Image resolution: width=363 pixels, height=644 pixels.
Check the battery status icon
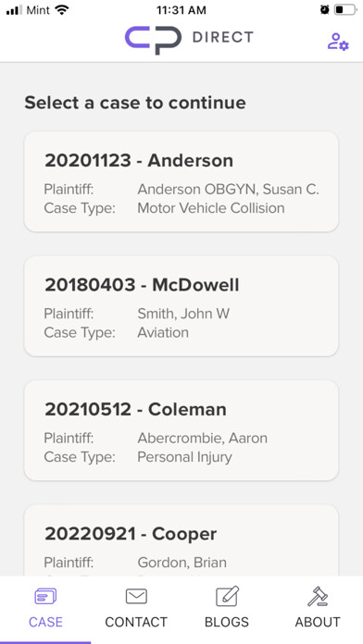[344, 10]
